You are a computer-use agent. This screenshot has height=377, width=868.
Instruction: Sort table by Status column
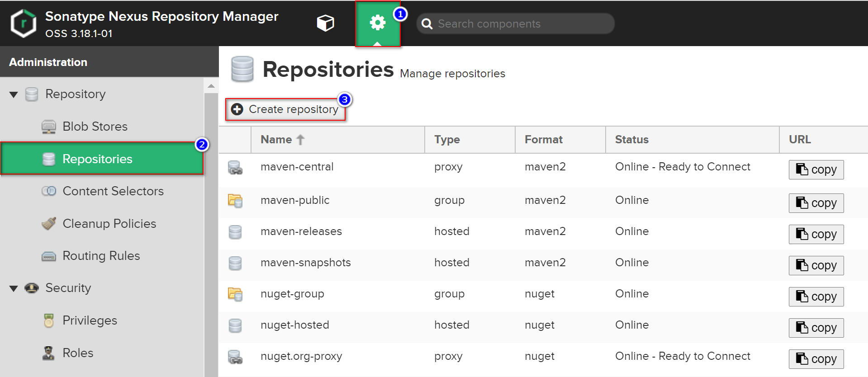click(x=693, y=140)
